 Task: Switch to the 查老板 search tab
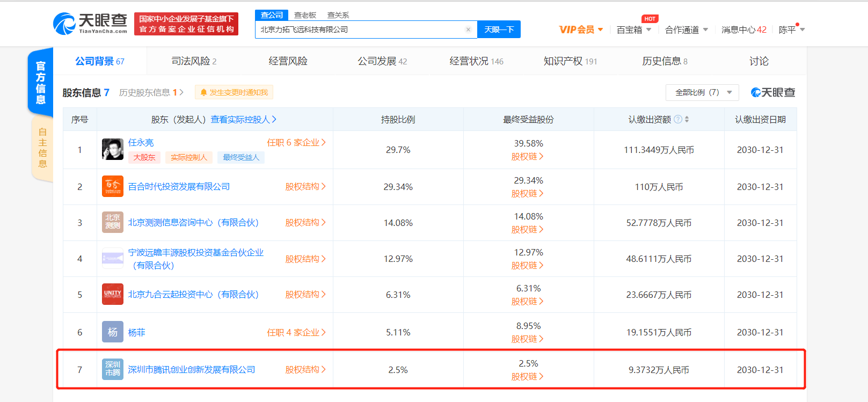pos(305,15)
